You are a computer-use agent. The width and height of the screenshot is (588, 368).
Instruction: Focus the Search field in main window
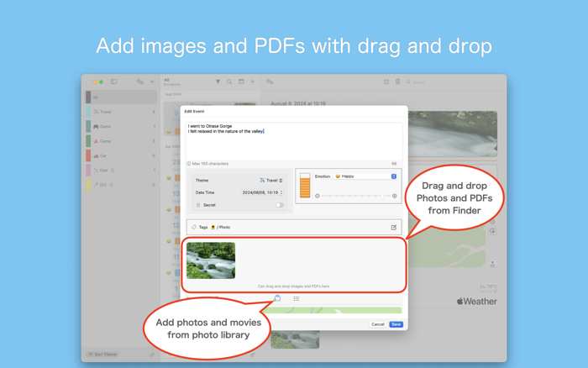[452, 81]
